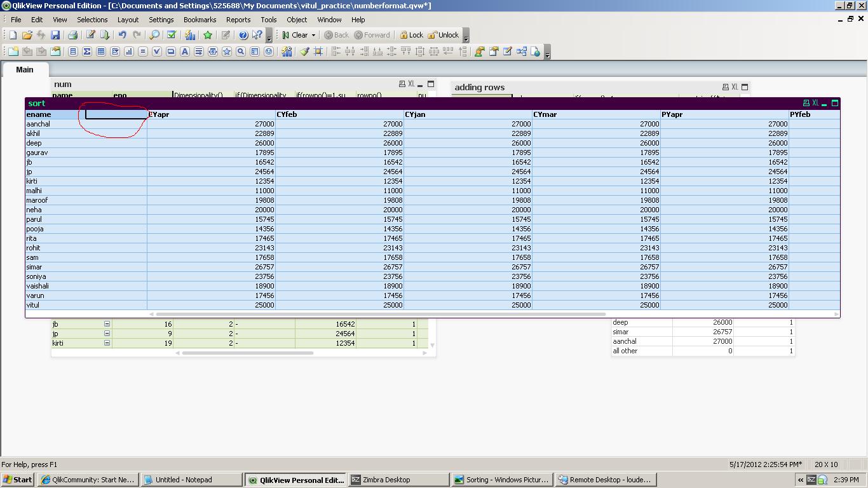Image resolution: width=868 pixels, height=488 pixels.
Task: Click the Add Bookmark star icon
Action: pyautogui.click(x=207, y=36)
